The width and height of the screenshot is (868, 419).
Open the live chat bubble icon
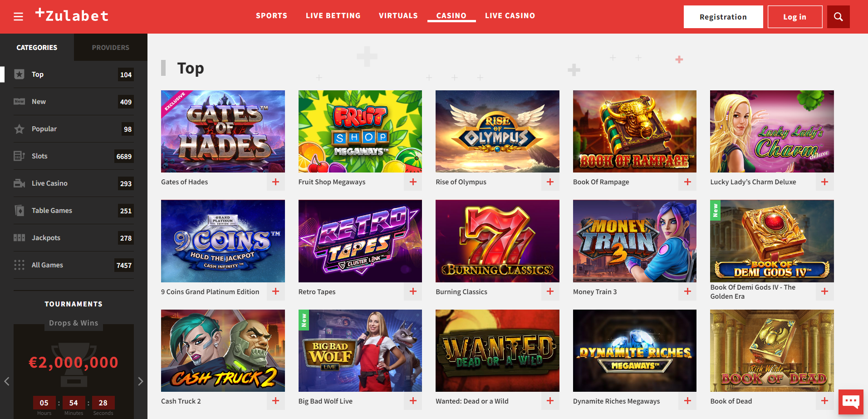click(x=850, y=402)
